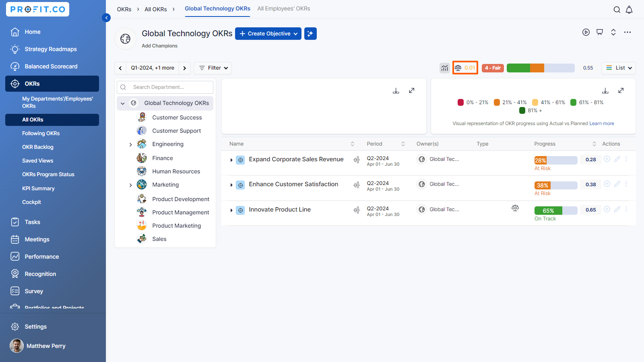
Task: Collapse the left sidebar with arrow button
Action: pyautogui.click(x=106, y=18)
